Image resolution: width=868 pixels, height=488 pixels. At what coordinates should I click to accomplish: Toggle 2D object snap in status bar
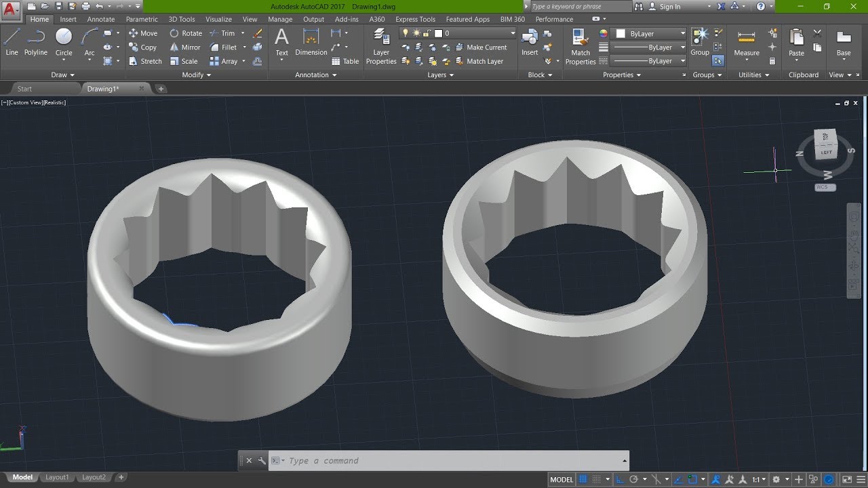pos(692,479)
